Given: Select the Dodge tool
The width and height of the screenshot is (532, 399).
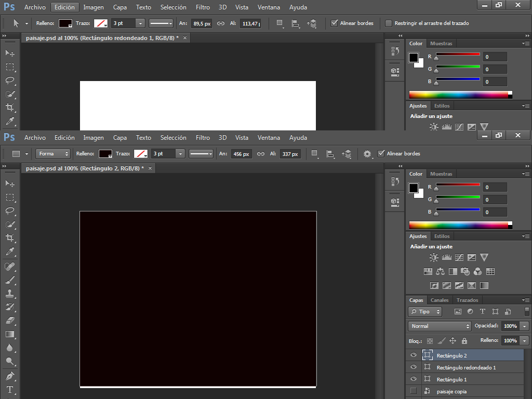Looking at the screenshot, I should (x=10, y=362).
